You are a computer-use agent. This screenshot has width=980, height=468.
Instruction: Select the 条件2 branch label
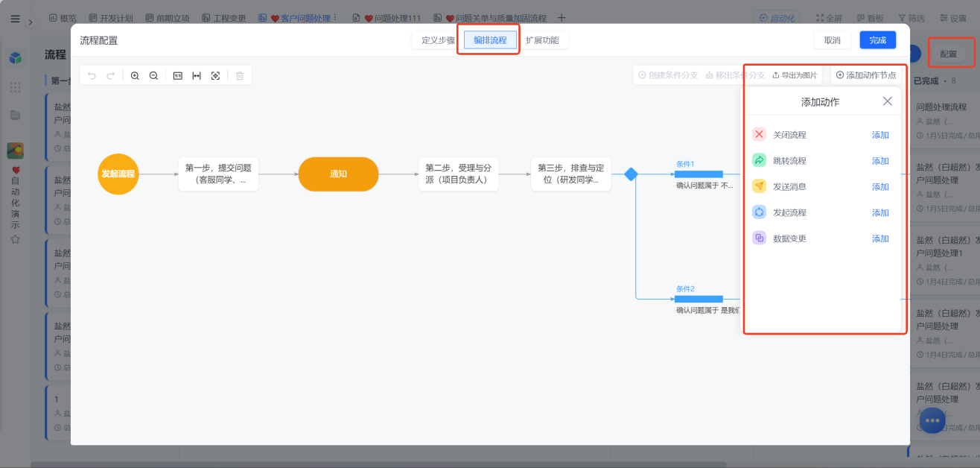coord(685,289)
